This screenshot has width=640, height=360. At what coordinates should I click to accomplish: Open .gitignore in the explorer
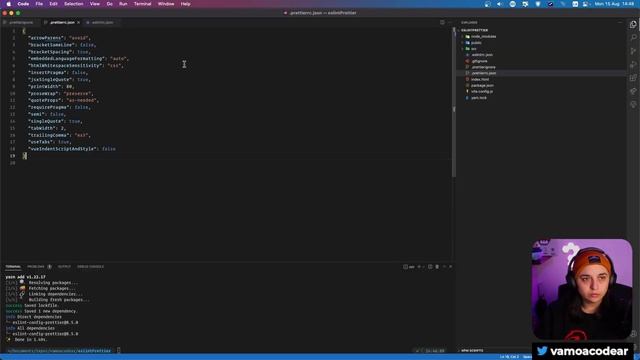pyautogui.click(x=479, y=61)
